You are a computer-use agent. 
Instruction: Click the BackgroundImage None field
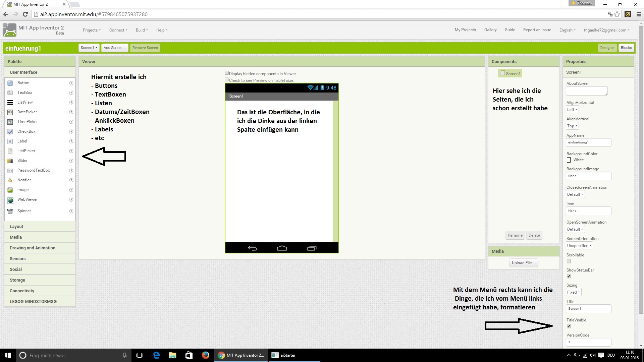pyautogui.click(x=589, y=176)
